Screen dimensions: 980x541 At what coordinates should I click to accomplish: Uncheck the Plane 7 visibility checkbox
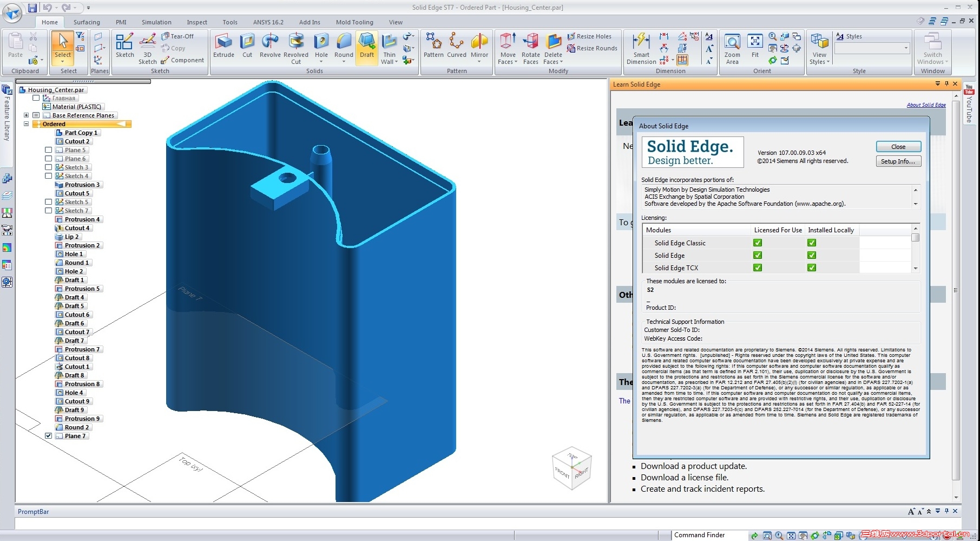pos(49,436)
